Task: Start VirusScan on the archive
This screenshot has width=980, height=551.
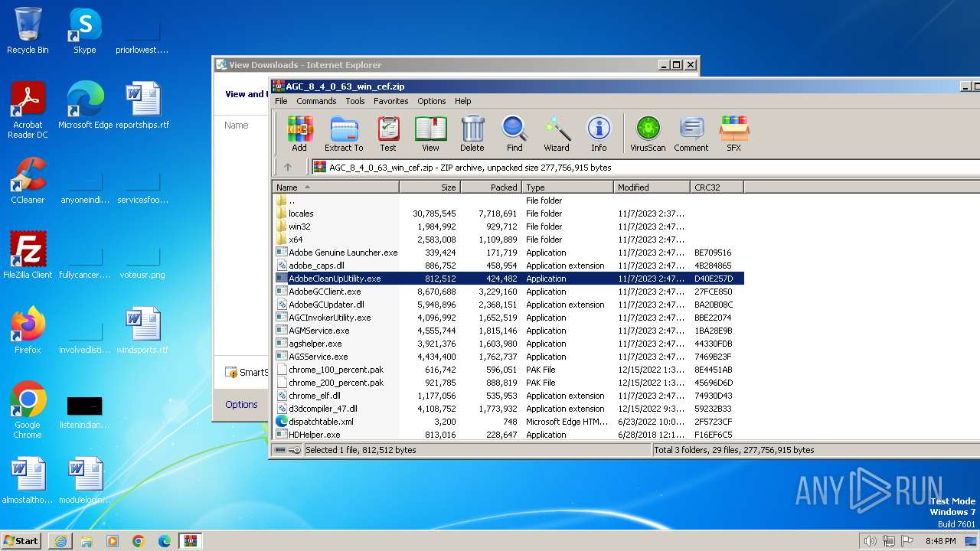Action: [x=648, y=134]
